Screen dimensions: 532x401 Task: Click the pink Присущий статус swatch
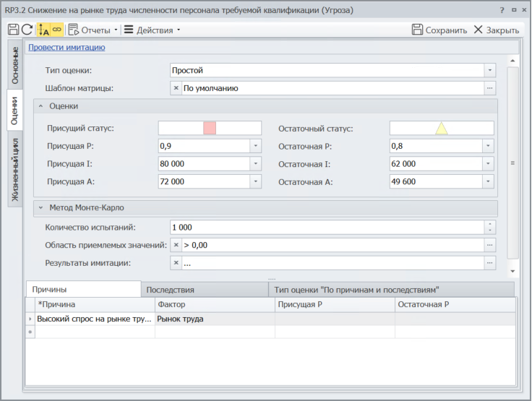[x=210, y=128]
